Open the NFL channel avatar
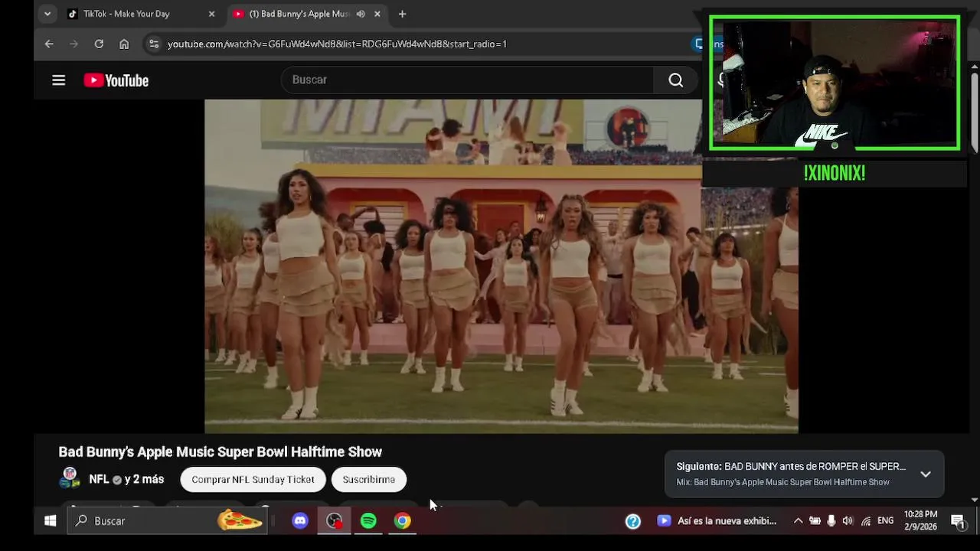Screen dimensions: 980x551 click(70, 478)
